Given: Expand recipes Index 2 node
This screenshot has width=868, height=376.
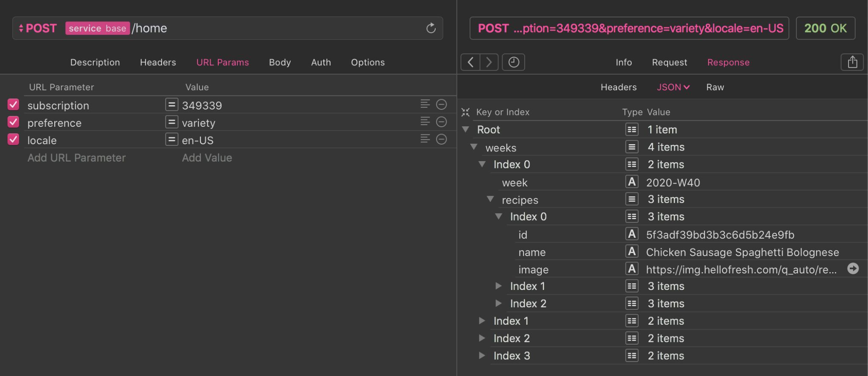Looking at the screenshot, I should (x=499, y=304).
